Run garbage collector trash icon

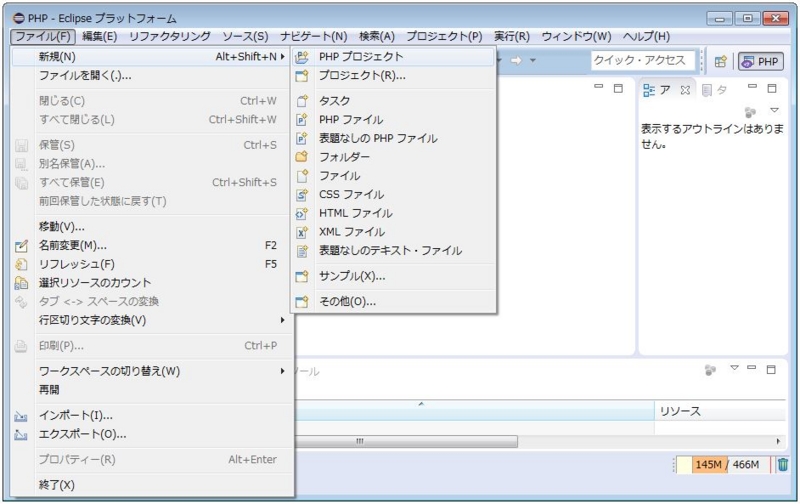click(783, 465)
